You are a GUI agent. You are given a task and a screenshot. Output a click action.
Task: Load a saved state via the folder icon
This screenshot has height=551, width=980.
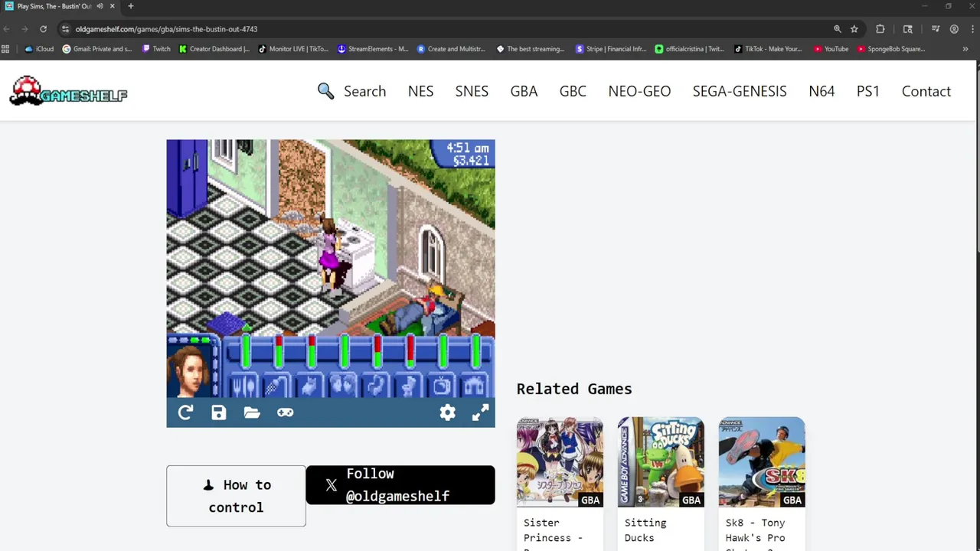(252, 413)
